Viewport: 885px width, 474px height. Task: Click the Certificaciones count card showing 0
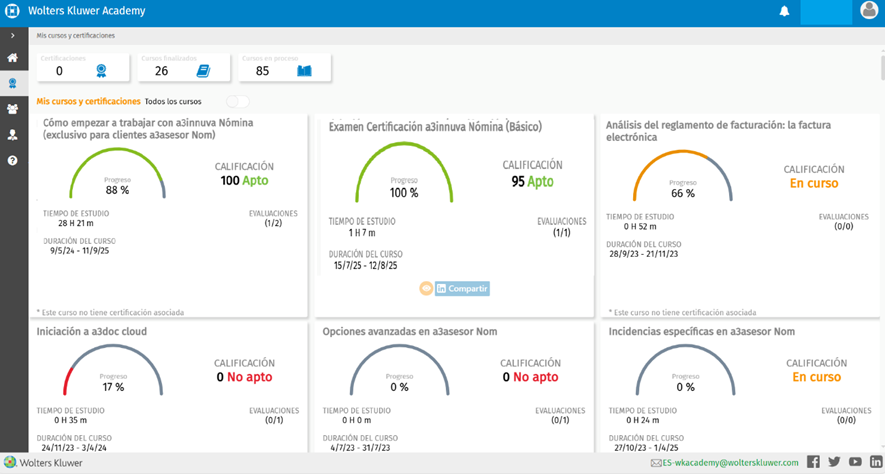pos(83,68)
